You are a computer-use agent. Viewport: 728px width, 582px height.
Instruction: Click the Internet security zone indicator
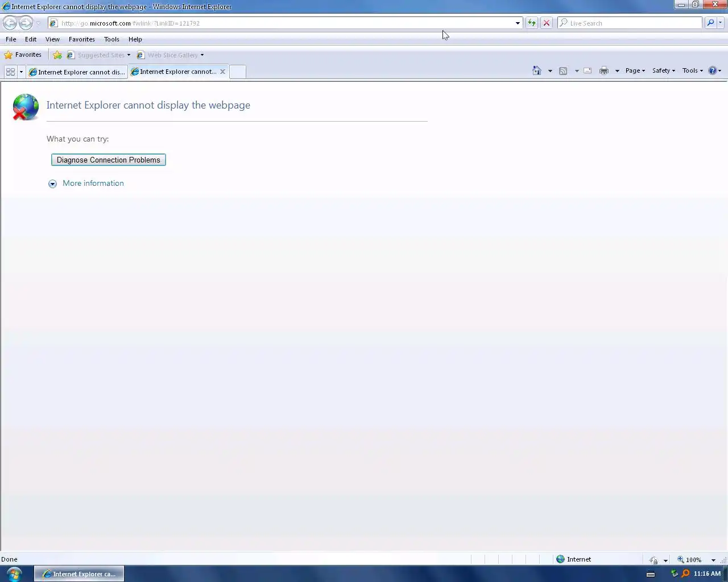pos(574,559)
